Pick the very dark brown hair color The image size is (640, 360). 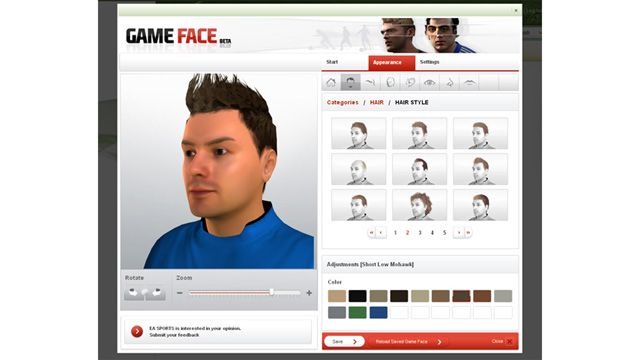pos(399,296)
